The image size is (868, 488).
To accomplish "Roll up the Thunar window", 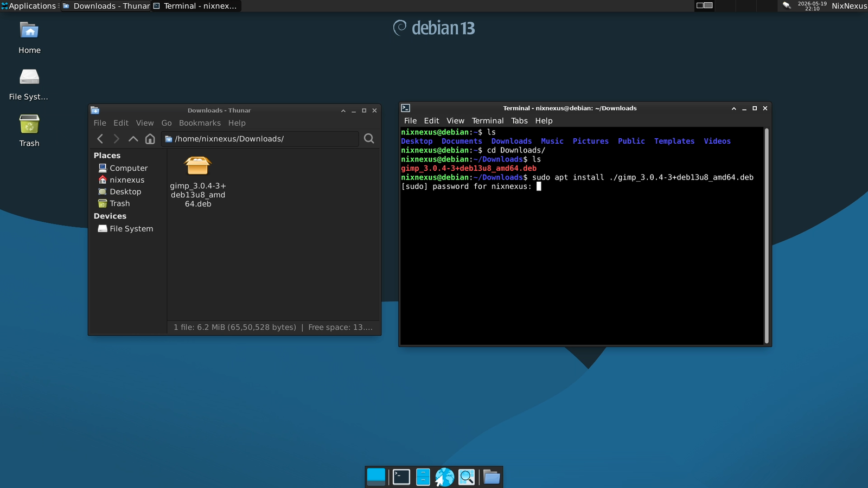I will pyautogui.click(x=343, y=111).
